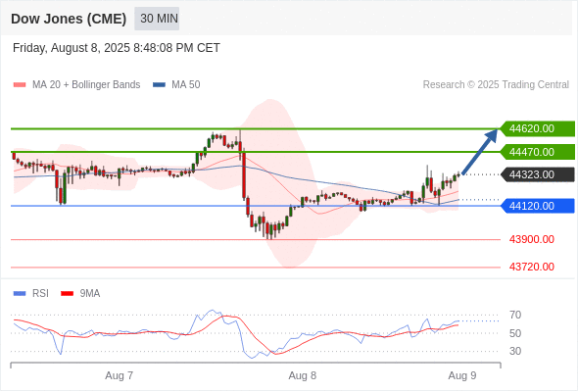This screenshot has height=392, width=578.
Task: Click the 44470.00 green resistance label
Action: pos(538,152)
